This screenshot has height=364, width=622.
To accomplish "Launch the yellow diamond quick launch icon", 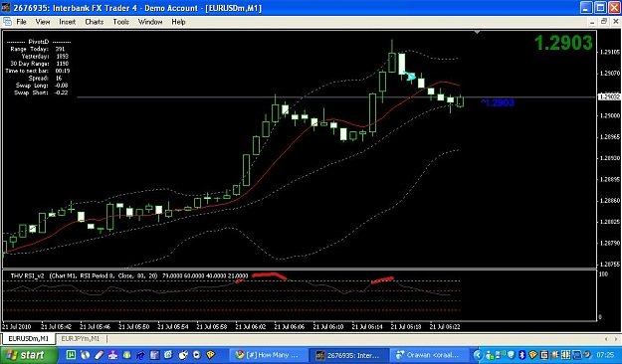I will (x=210, y=354).
